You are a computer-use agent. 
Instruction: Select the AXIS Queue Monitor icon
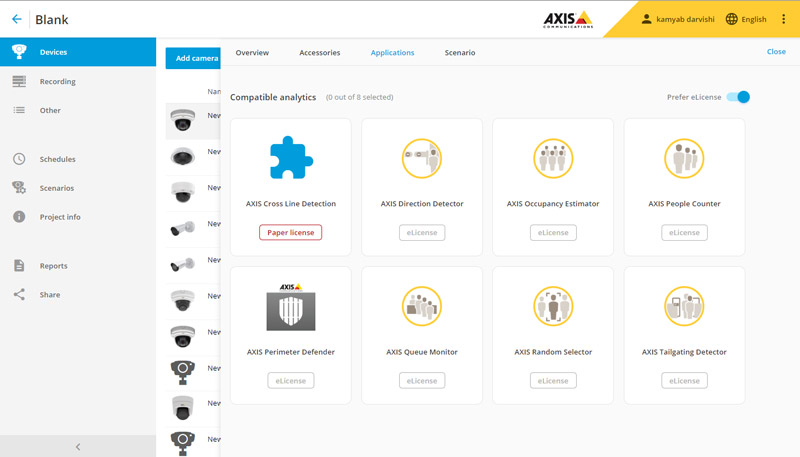[x=422, y=307]
